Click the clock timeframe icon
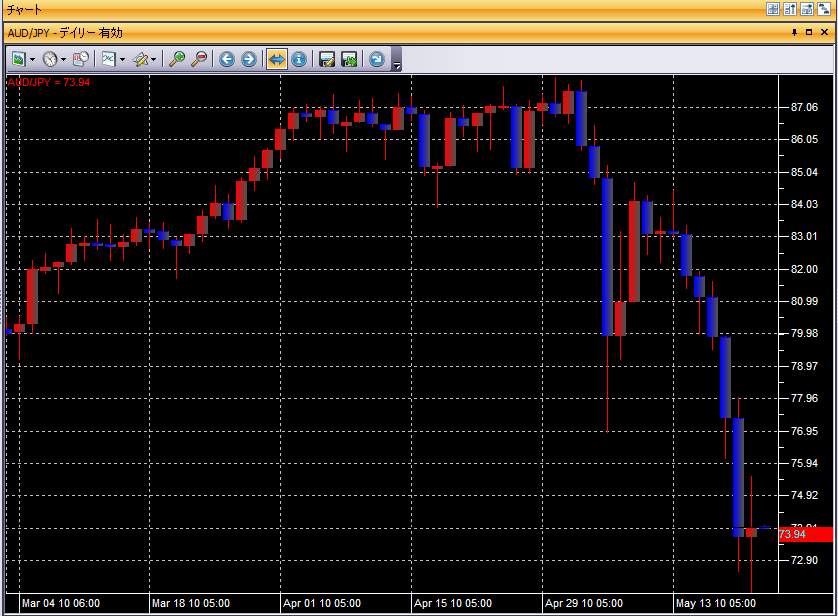 [x=49, y=60]
